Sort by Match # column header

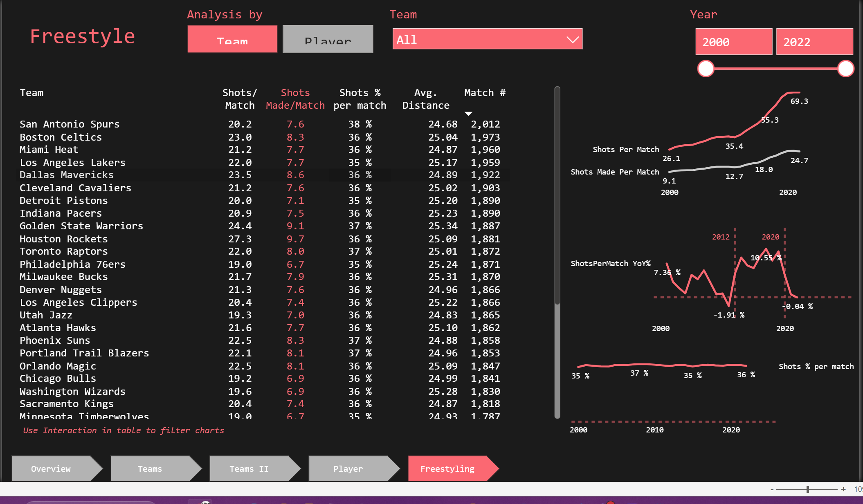(485, 93)
